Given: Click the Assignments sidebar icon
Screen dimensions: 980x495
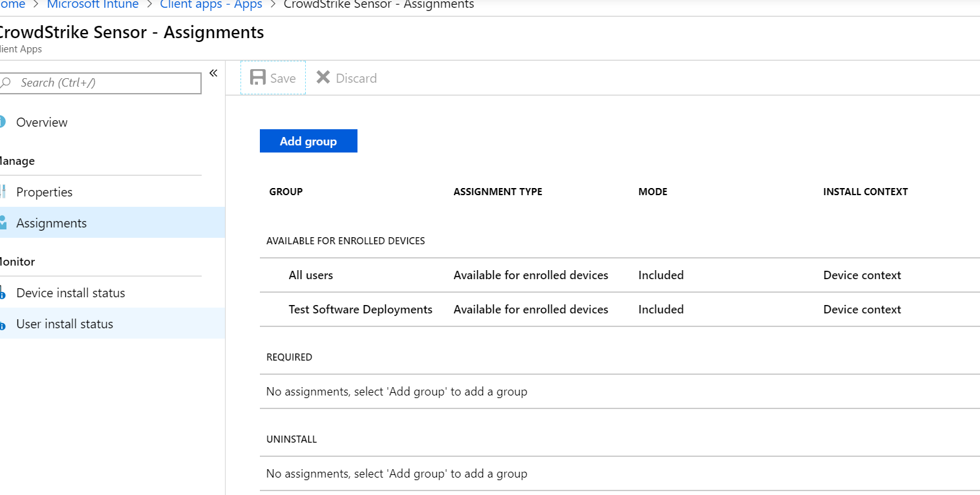Looking at the screenshot, I should (3, 222).
